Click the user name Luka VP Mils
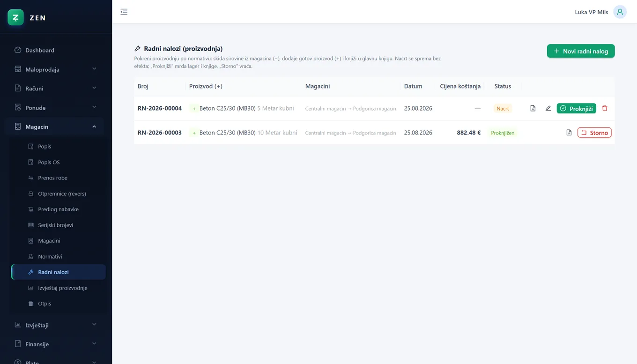The height and width of the screenshot is (364, 637). [x=592, y=12]
